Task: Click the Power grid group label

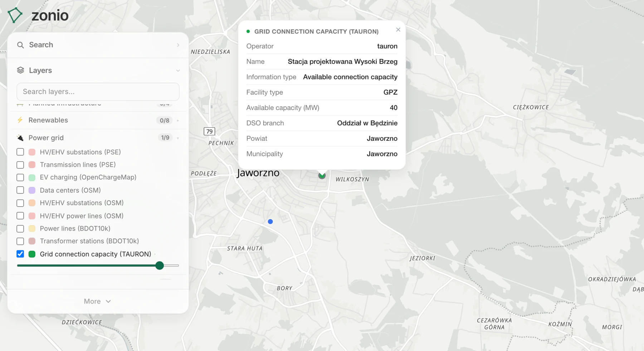Action: (46, 138)
